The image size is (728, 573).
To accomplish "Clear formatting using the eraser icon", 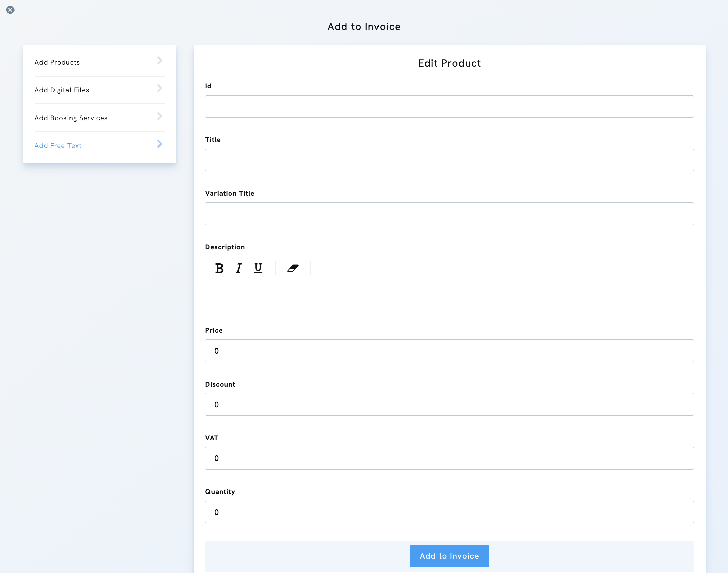I will coord(292,268).
